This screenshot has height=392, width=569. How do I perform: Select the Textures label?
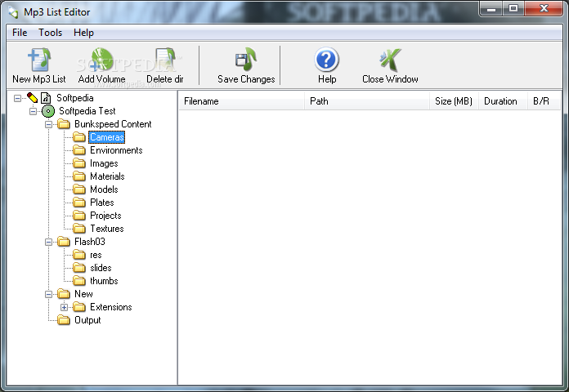(107, 229)
